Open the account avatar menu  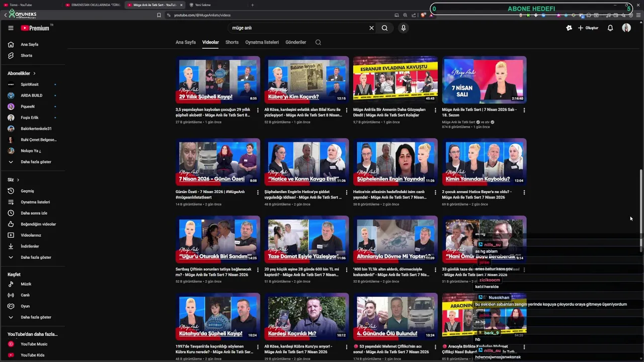(626, 28)
